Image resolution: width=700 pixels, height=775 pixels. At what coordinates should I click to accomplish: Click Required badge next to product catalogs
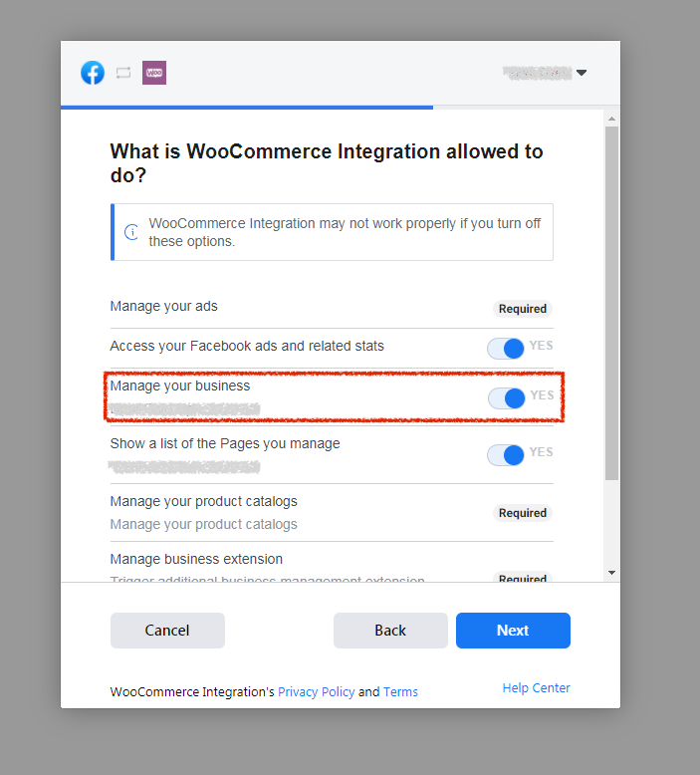point(523,513)
